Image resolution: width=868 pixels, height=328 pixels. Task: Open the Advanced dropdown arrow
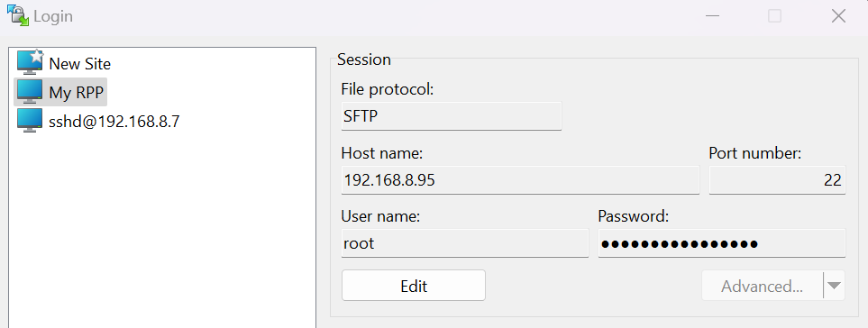click(835, 286)
